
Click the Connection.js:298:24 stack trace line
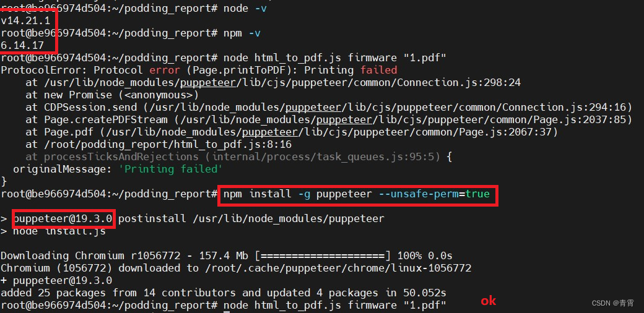click(273, 83)
